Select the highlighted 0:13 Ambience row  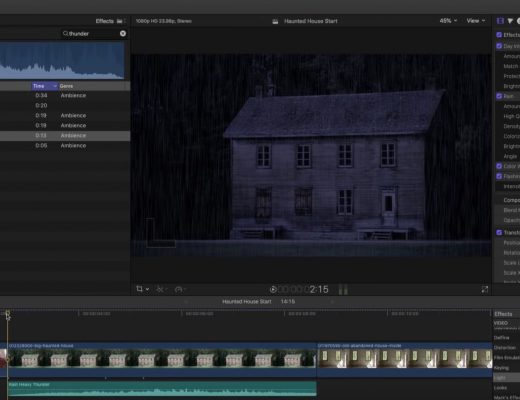pos(65,135)
